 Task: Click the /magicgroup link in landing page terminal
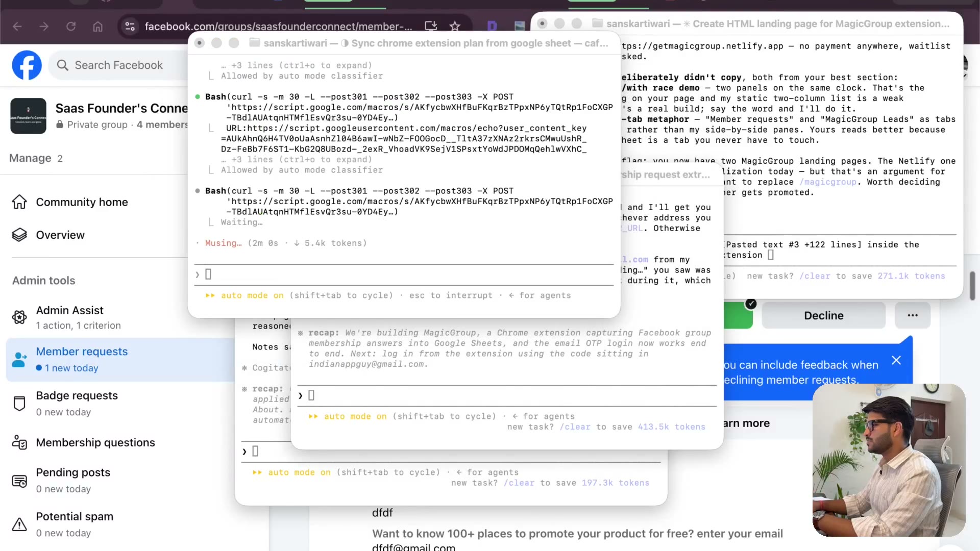[828, 182]
